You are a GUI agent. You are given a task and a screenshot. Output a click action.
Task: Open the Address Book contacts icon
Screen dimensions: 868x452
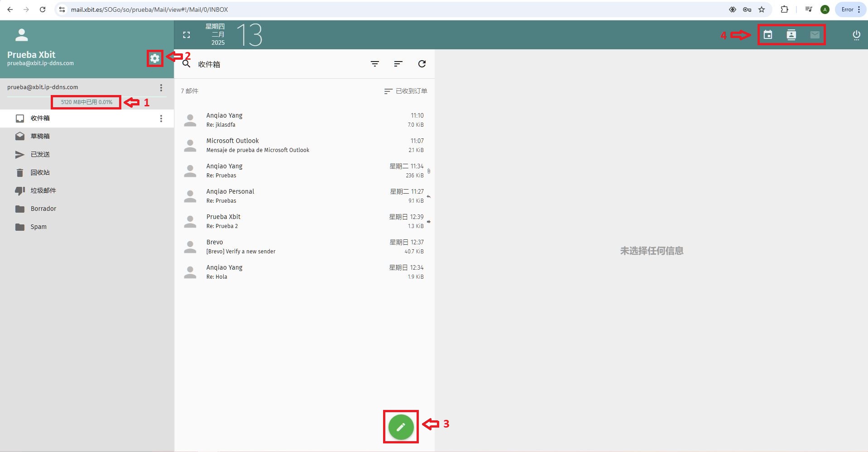tap(791, 35)
